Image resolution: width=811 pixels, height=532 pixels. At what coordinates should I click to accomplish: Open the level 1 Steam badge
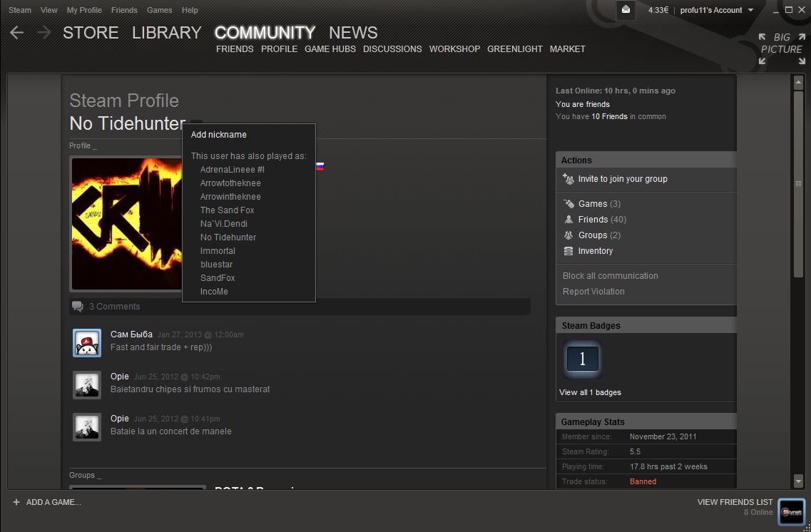[x=582, y=359]
